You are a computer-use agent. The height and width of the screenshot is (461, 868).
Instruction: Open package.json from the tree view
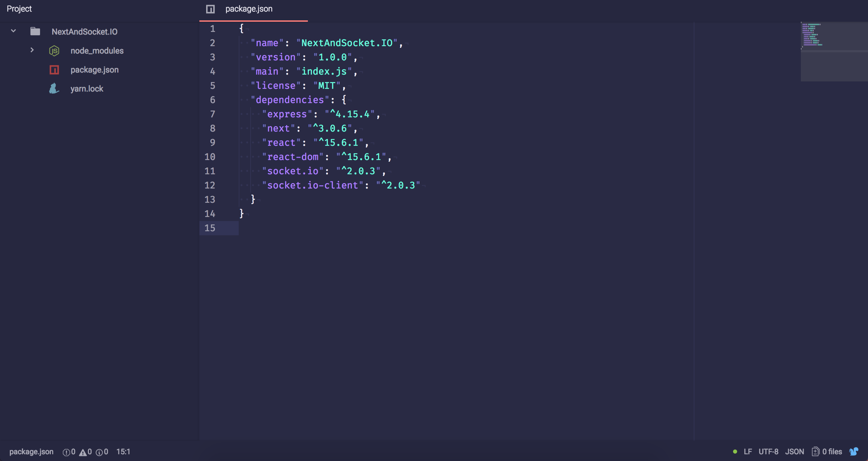[95, 70]
